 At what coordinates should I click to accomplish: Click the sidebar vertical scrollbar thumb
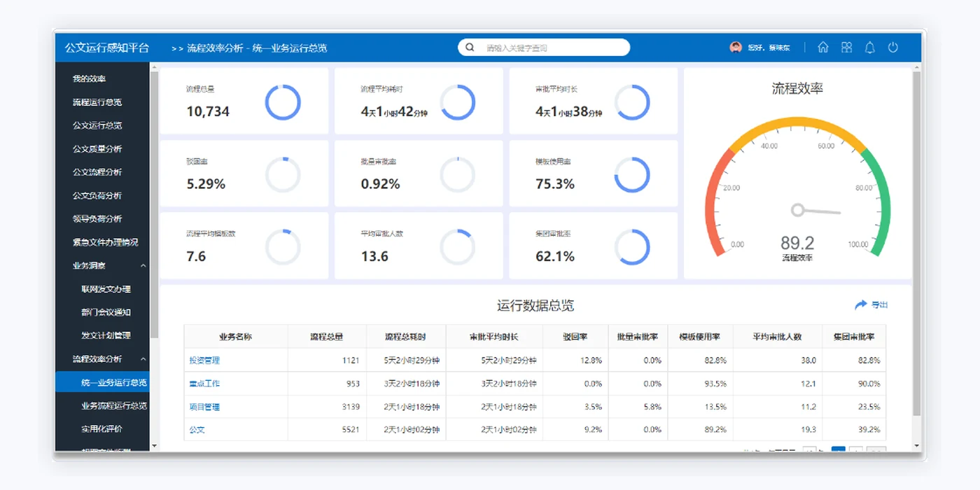click(155, 204)
